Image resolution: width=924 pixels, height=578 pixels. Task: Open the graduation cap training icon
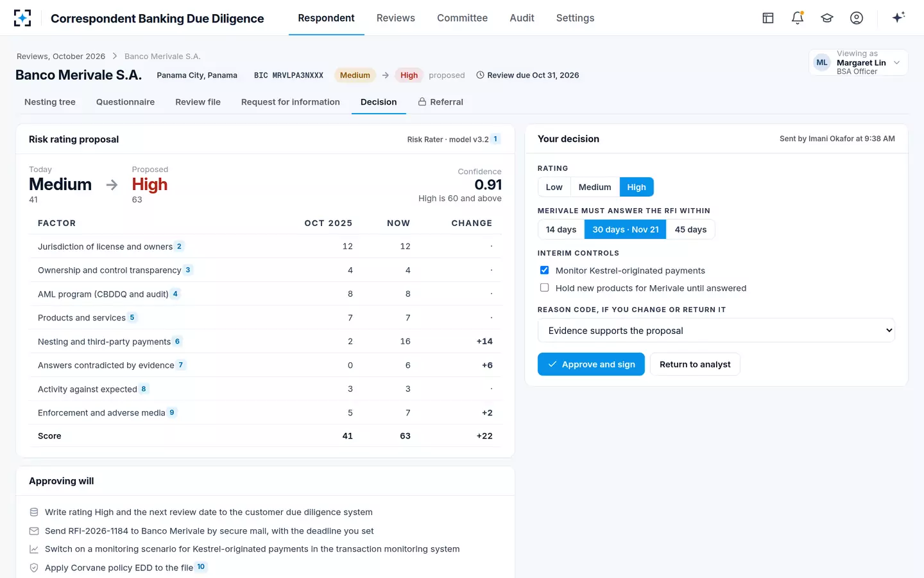point(827,18)
